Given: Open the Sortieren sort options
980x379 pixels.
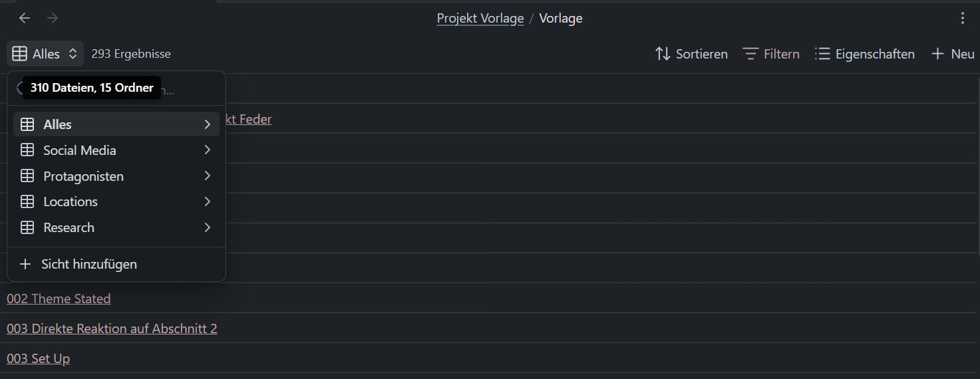Looking at the screenshot, I should [691, 54].
